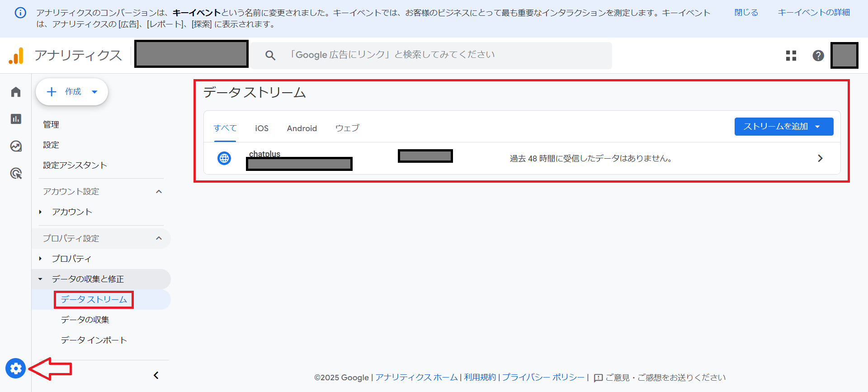Collapse the データの収集と修正 item
The height and width of the screenshot is (392, 868).
coord(40,279)
